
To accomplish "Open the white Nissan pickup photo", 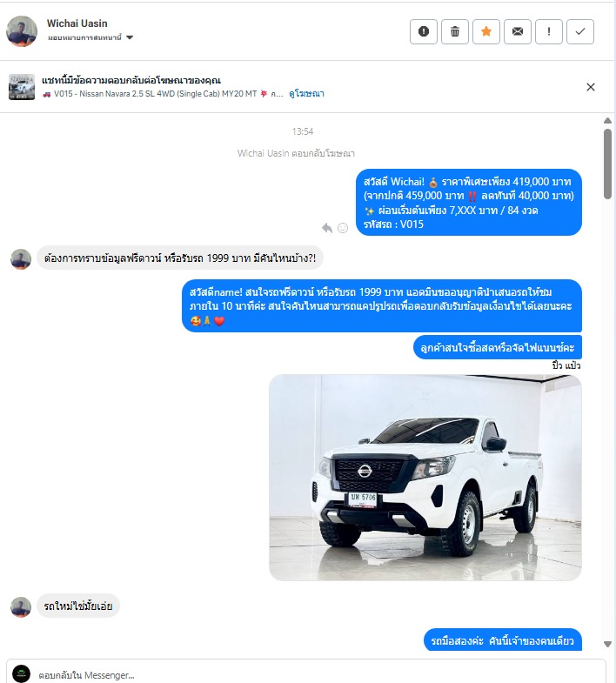I will point(425,478).
